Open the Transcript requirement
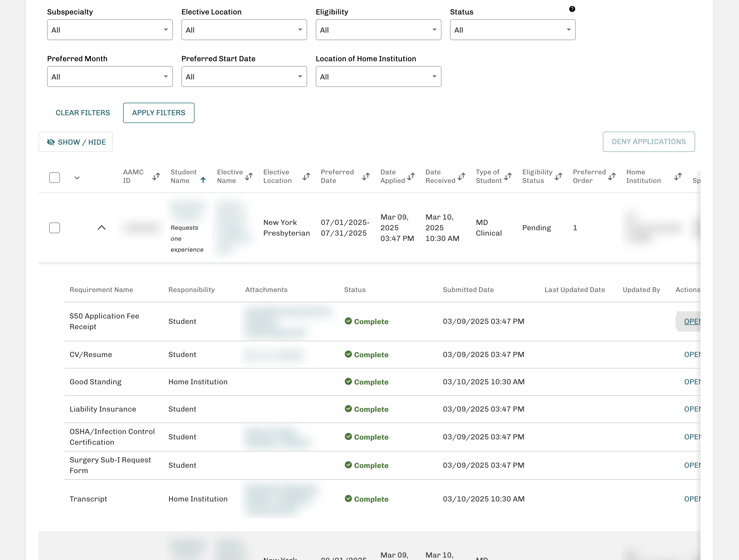 692,499
